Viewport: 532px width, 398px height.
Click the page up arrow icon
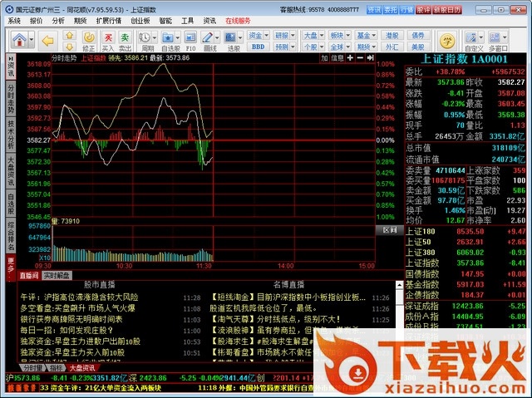point(70,35)
